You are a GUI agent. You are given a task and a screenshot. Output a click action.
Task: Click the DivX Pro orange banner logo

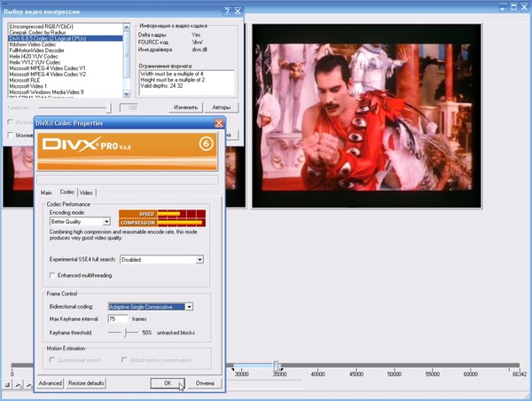pos(127,152)
